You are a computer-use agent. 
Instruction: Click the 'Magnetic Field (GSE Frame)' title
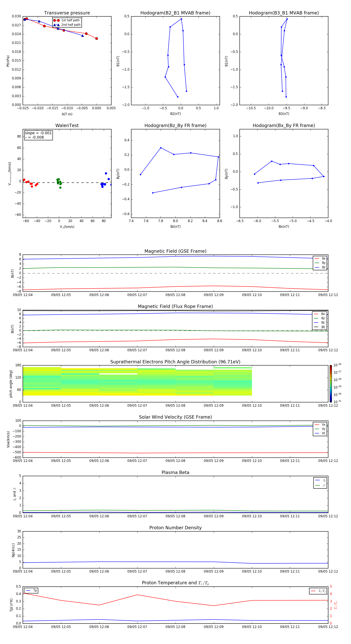click(175, 251)
